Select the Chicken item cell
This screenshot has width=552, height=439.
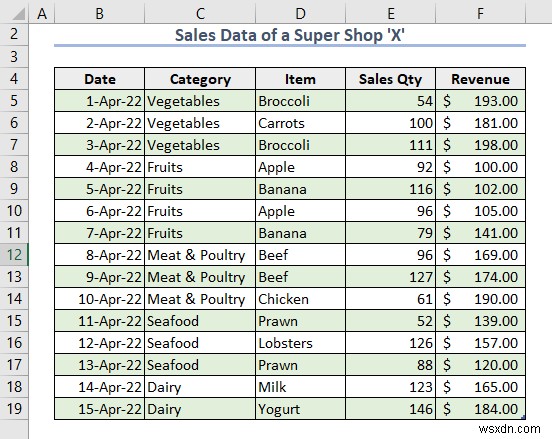(300, 299)
